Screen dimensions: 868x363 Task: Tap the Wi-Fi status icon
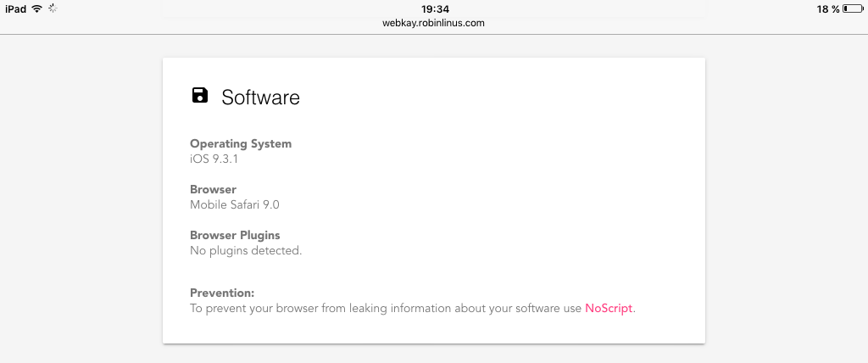pyautogui.click(x=37, y=8)
